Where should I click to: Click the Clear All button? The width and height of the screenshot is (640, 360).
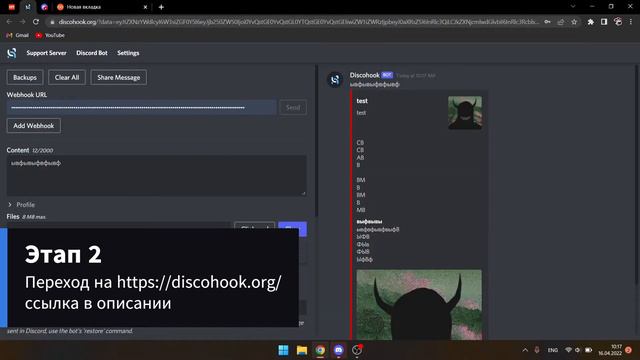tap(67, 77)
